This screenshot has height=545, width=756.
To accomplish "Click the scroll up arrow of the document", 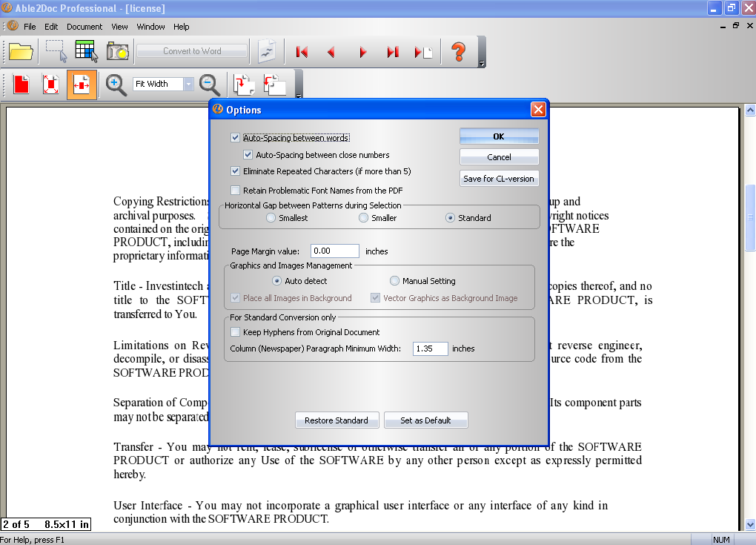I will [750, 110].
